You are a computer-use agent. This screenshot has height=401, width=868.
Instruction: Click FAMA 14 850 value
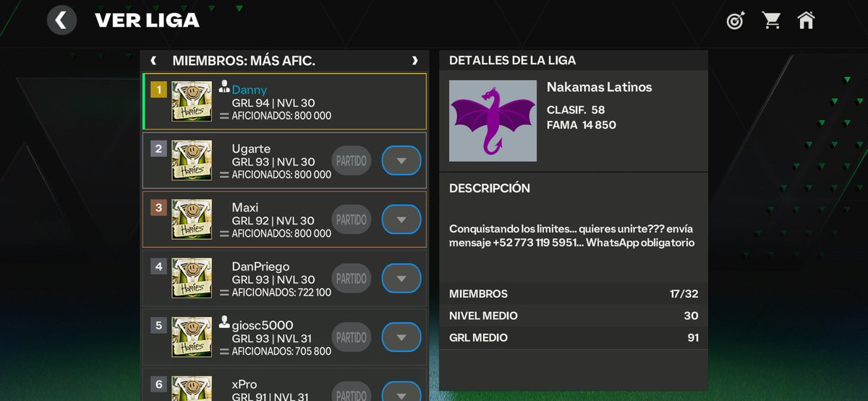coord(582,125)
